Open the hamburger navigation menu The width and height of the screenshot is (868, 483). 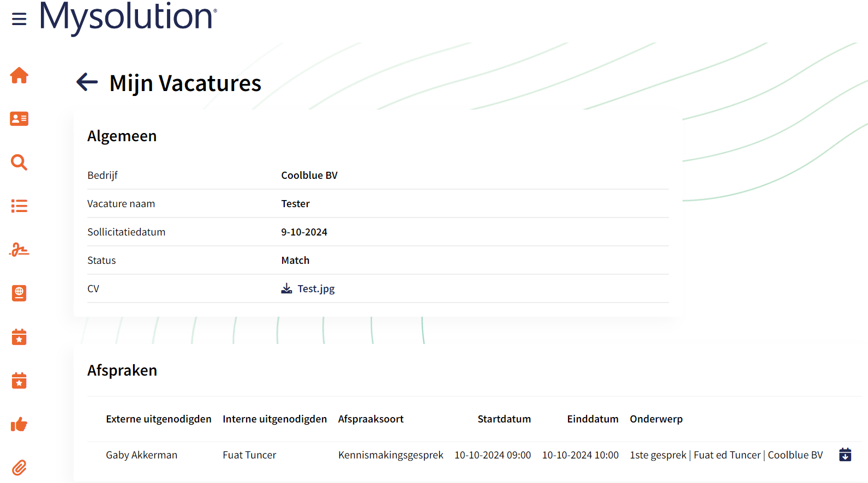tap(19, 19)
